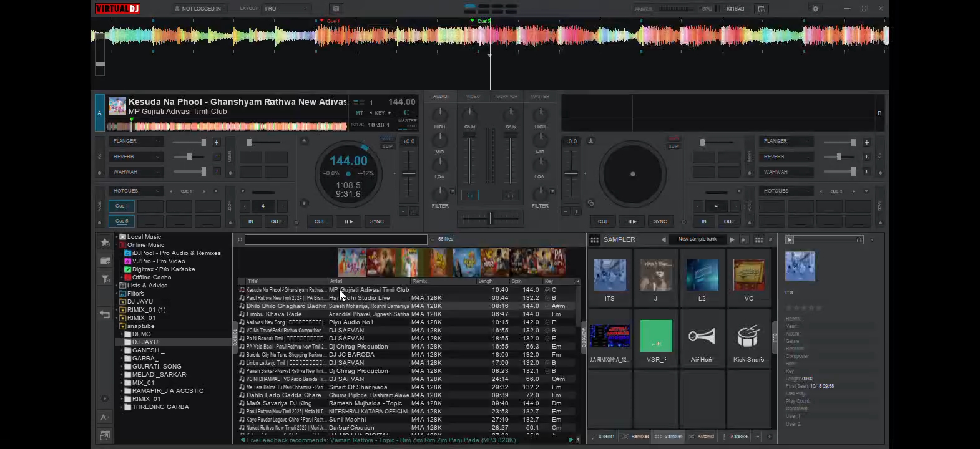Click the REVERB effect amount slider on deck A
This screenshot has width=980, height=449.
[x=189, y=157]
